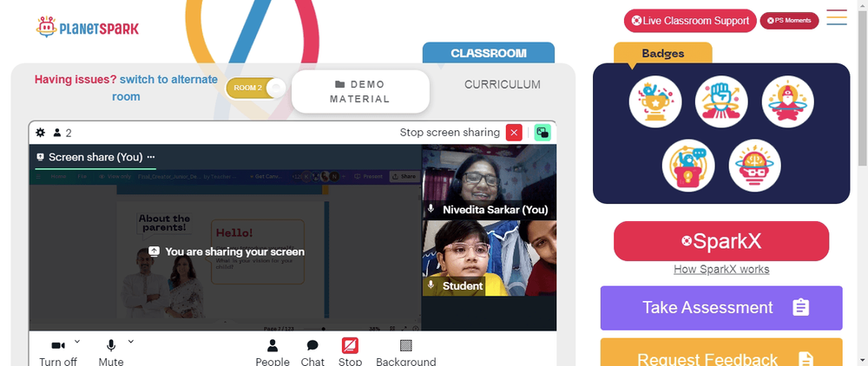868x366 pixels.
Task: Open the How SparkX works link
Action: point(721,269)
